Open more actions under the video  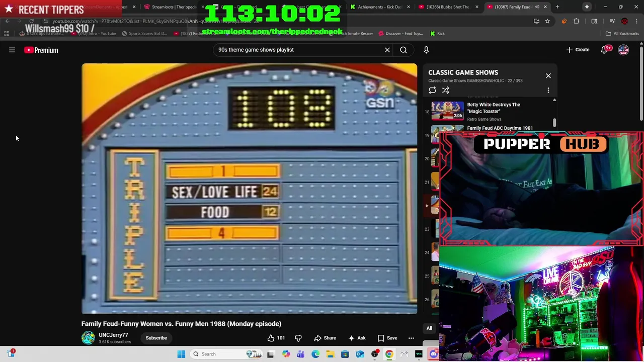point(411,338)
